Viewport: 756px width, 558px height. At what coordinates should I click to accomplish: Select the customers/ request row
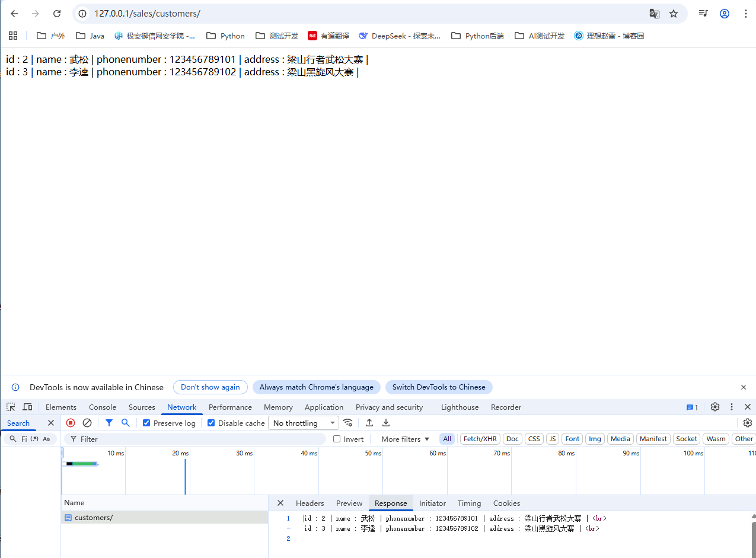(x=164, y=518)
